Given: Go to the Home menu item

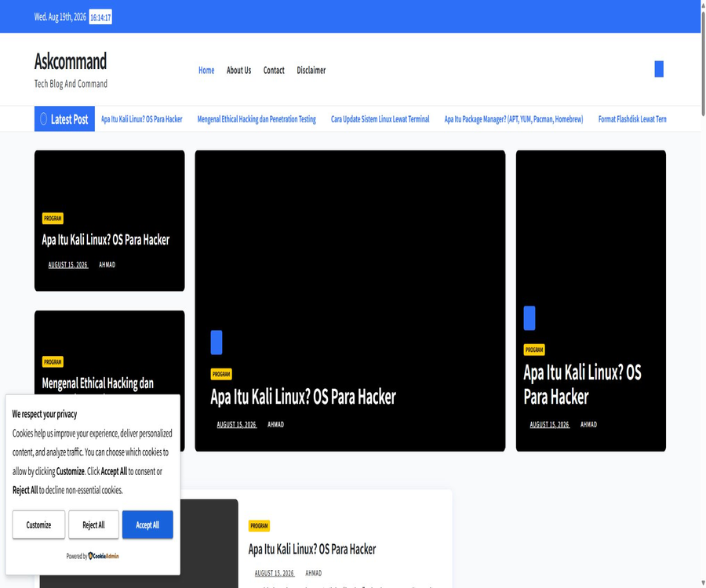Looking at the screenshot, I should pos(206,71).
